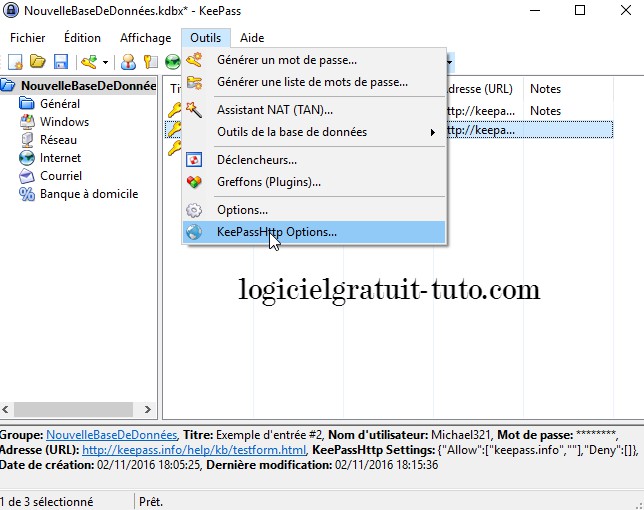
Task: Click the KeePass lock icon in title bar
Action: 10,10
